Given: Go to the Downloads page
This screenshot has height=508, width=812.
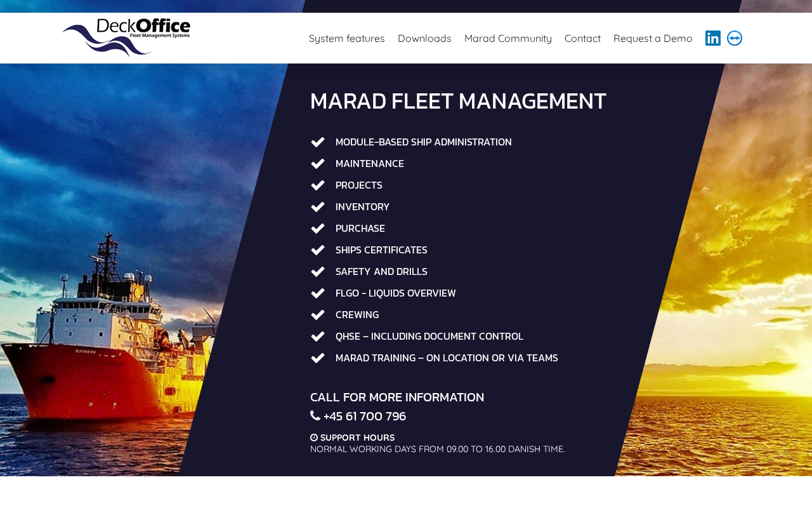Looking at the screenshot, I should click(424, 38).
